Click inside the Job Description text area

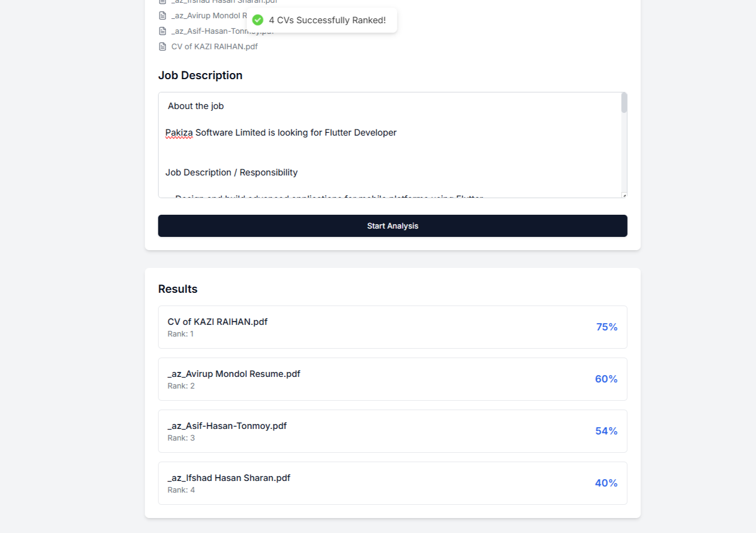(387, 144)
